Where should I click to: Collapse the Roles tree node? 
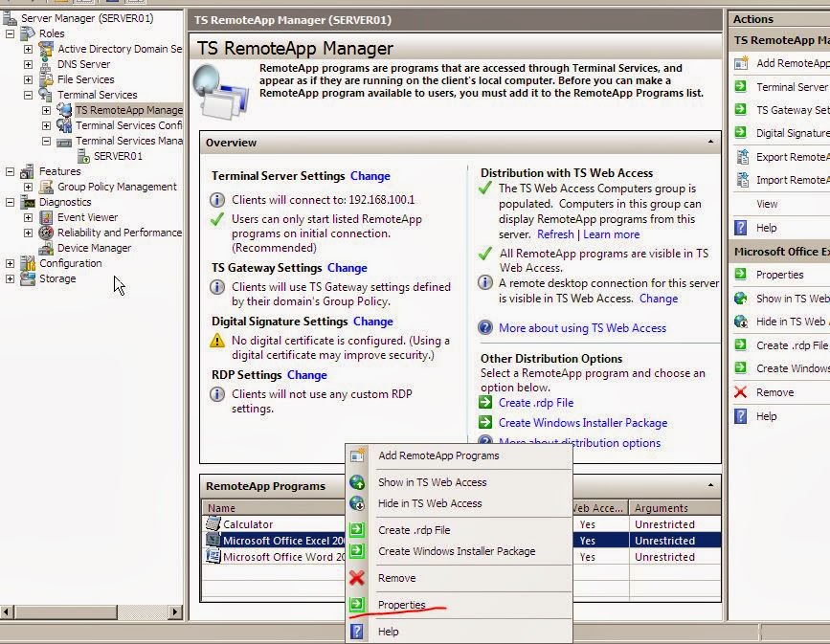11,33
